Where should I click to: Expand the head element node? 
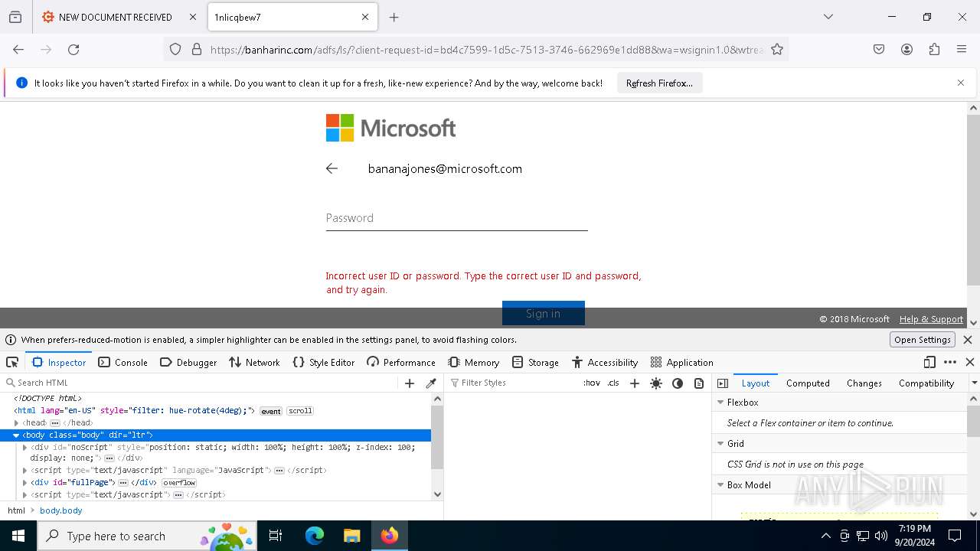click(16, 422)
